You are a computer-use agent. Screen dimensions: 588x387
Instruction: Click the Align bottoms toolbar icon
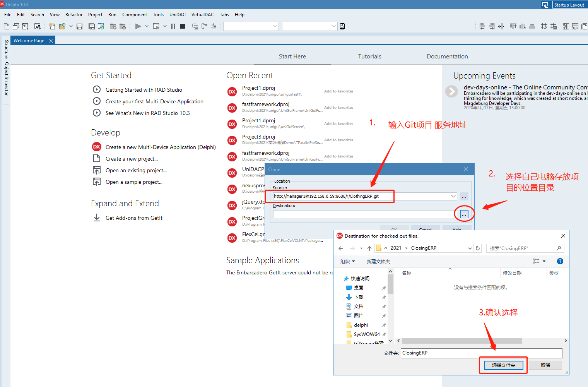[x=523, y=26]
